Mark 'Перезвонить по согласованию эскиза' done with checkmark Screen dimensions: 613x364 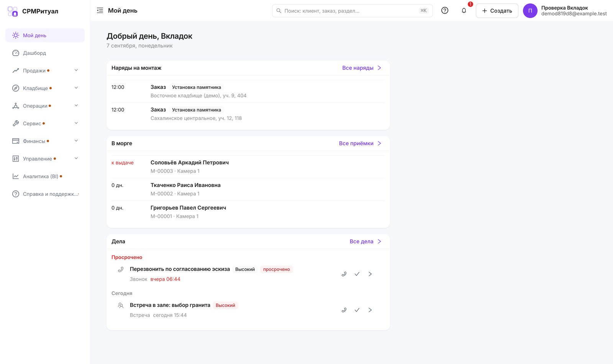(x=357, y=274)
